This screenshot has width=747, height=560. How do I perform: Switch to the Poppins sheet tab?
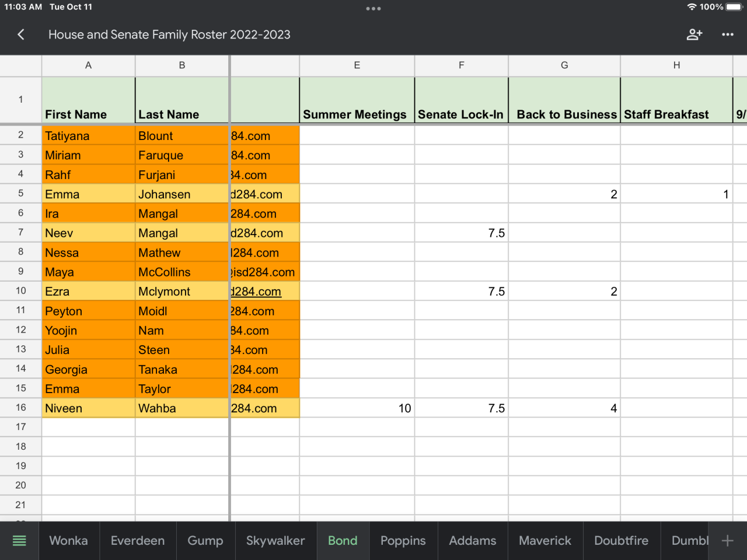pos(403,541)
